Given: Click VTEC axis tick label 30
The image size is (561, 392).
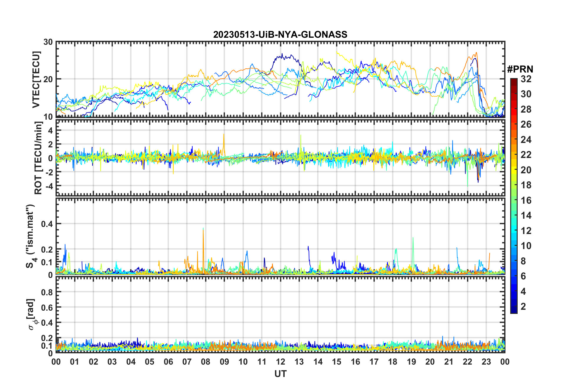Looking at the screenshot, I should 48,42.
